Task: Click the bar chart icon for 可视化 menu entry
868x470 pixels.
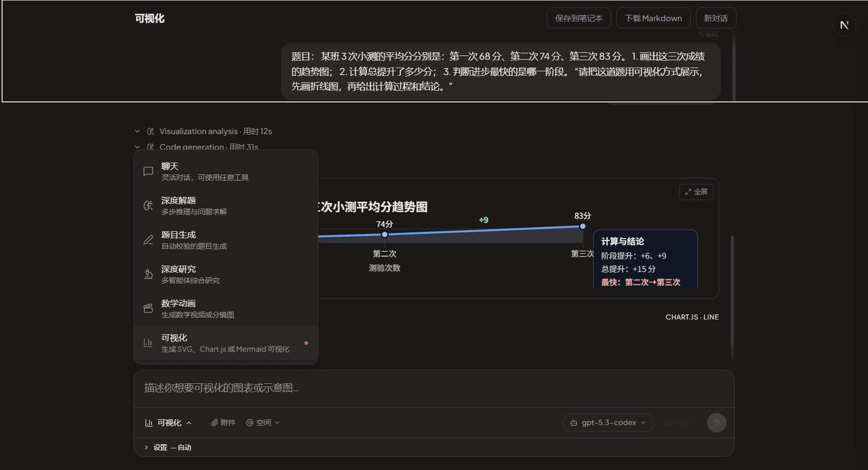Action: point(148,343)
